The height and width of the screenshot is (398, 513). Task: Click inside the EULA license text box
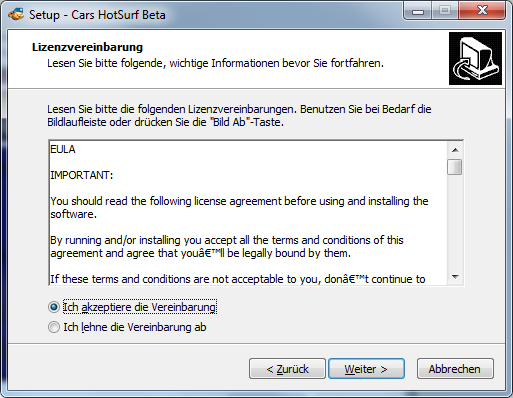click(248, 213)
